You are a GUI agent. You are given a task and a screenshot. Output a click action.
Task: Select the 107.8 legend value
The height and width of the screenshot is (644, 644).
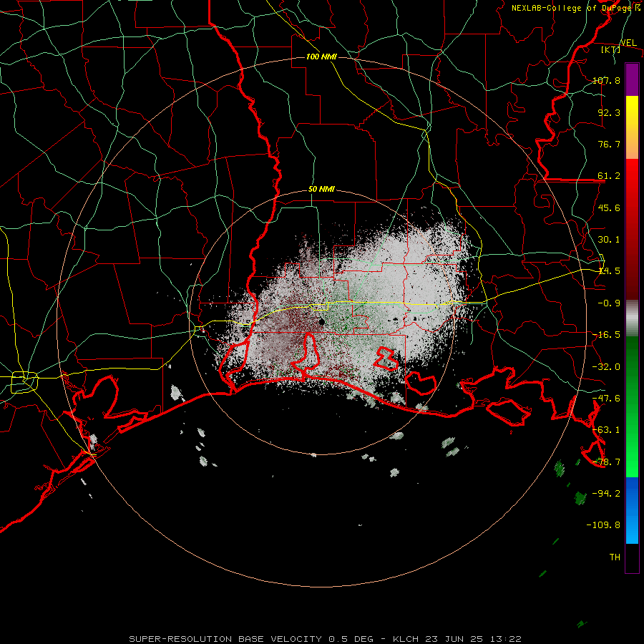point(606,80)
